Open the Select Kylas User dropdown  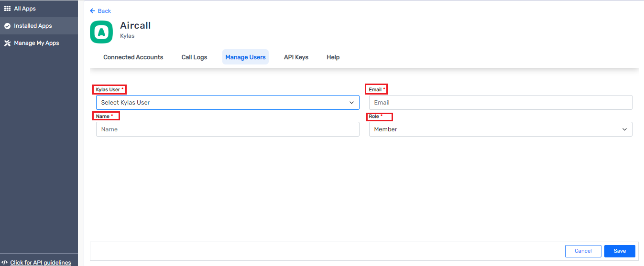228,103
